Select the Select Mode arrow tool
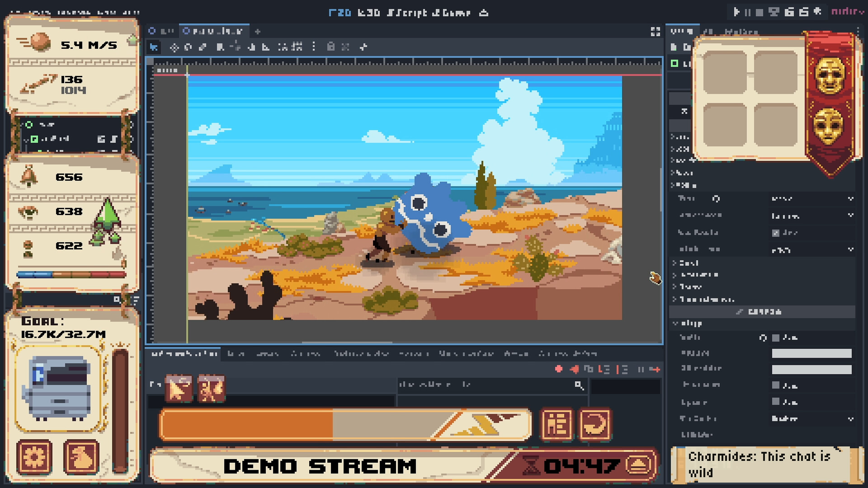The image size is (868, 488). pyautogui.click(x=154, y=47)
